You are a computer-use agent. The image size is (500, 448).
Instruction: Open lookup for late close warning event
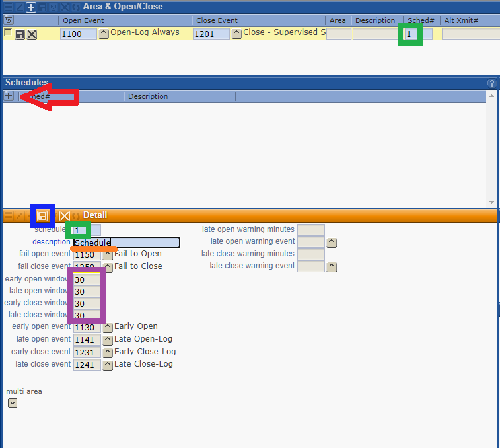[332, 267]
